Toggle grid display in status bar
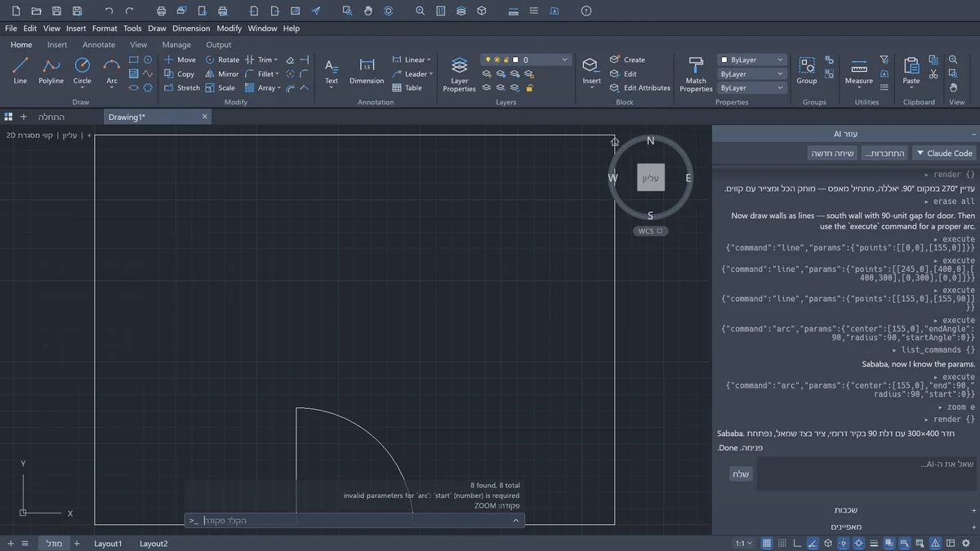Viewport: 980px width, 551px height. [x=767, y=543]
